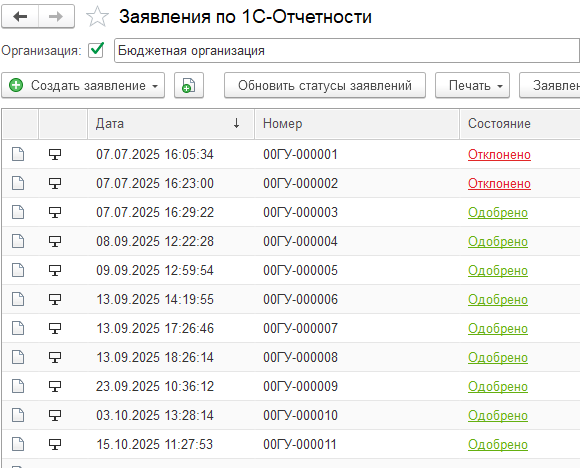Click the green plus icon on Создать заявление
This screenshot has width=580, height=468.
(16, 85)
